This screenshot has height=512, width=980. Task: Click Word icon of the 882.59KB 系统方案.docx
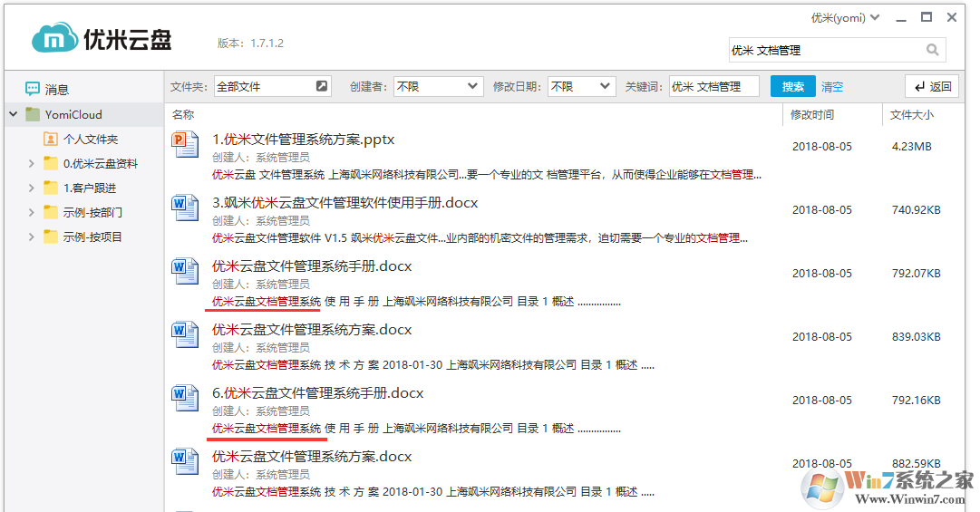point(185,461)
